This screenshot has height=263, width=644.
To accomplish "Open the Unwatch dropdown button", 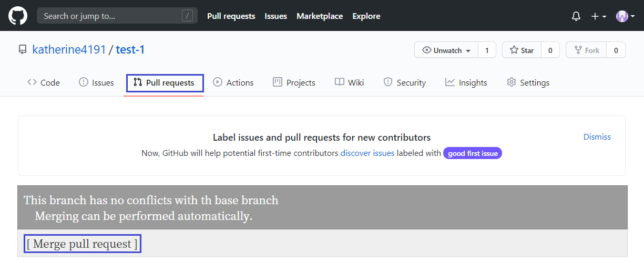I will (x=446, y=50).
